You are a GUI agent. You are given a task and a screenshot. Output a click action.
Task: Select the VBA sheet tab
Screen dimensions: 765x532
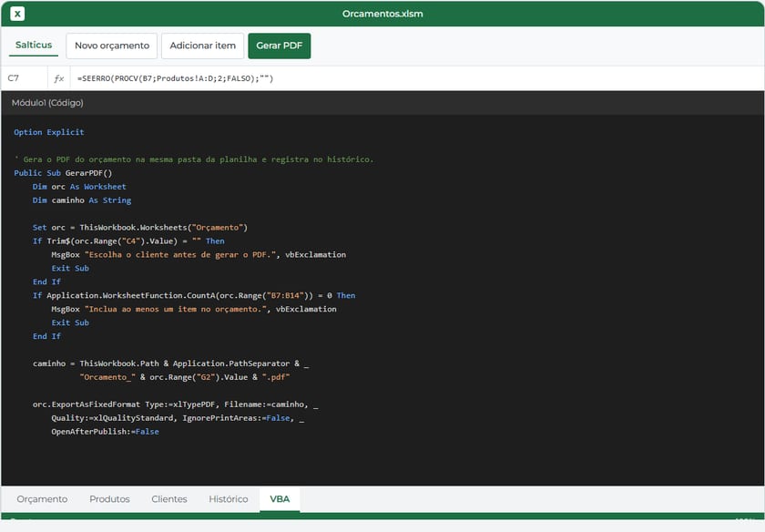point(280,499)
